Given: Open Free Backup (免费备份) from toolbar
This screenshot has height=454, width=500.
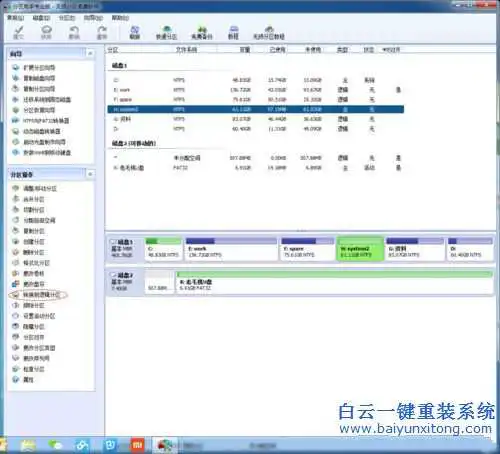Looking at the screenshot, I should coord(202,33).
